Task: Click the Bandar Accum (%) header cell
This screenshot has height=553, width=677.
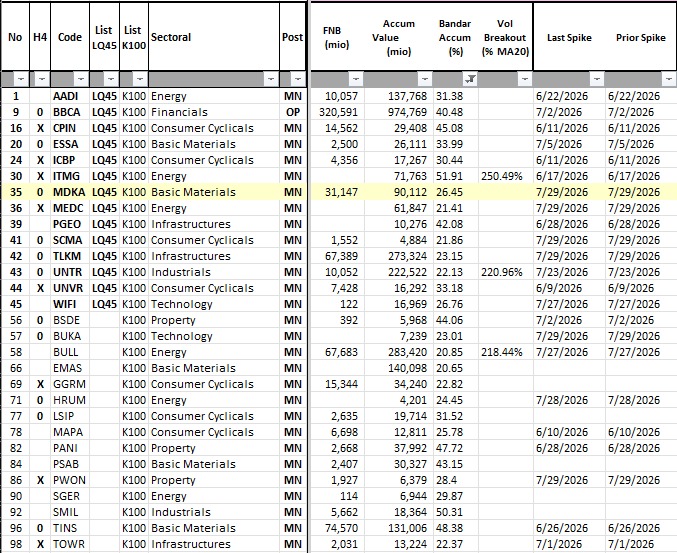Action: pos(455,37)
